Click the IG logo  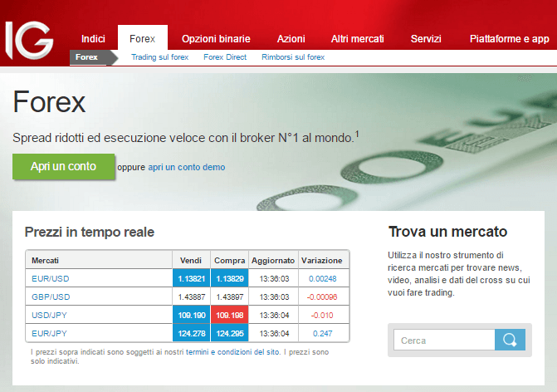click(29, 40)
